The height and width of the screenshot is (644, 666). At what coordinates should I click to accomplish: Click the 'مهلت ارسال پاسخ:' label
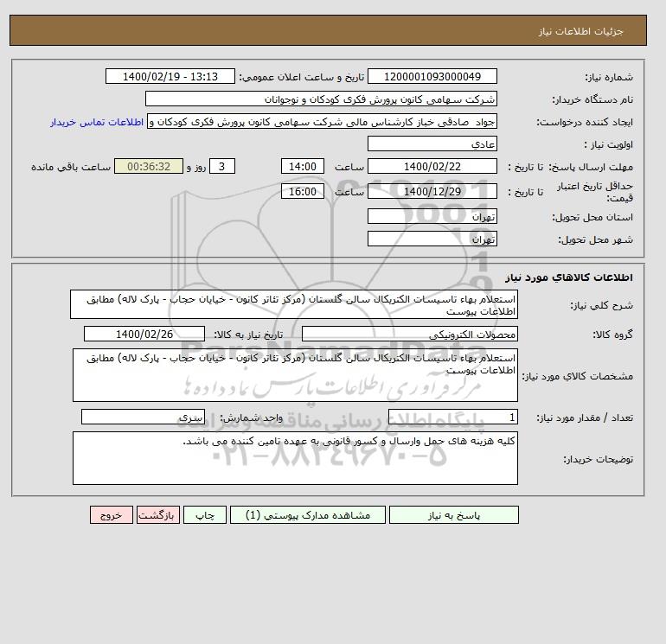(592, 167)
